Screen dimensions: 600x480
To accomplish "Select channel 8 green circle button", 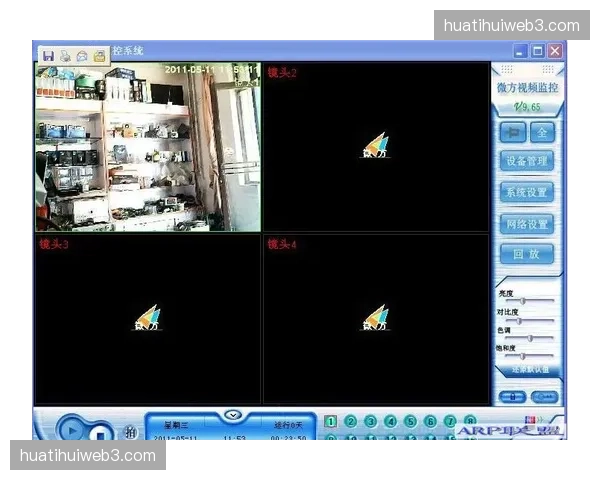I will (x=470, y=422).
